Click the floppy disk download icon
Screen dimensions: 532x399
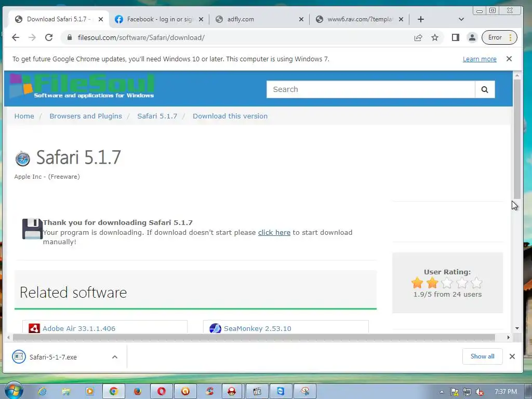click(32, 229)
